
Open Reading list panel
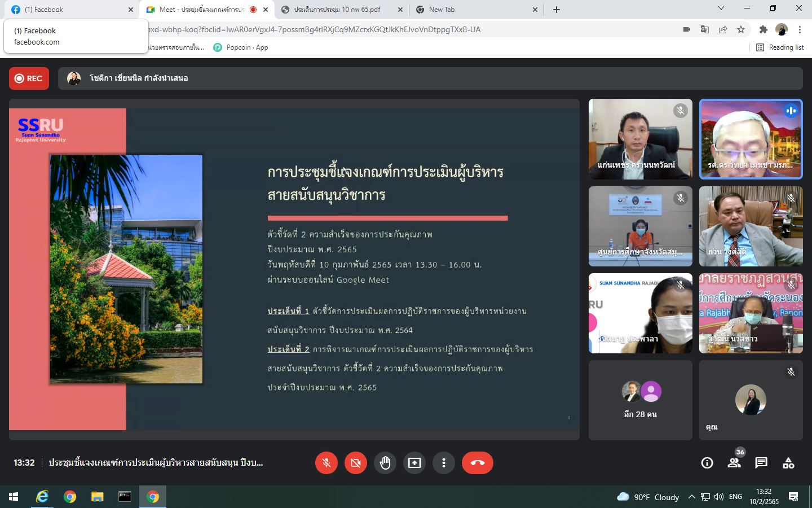[x=780, y=47]
